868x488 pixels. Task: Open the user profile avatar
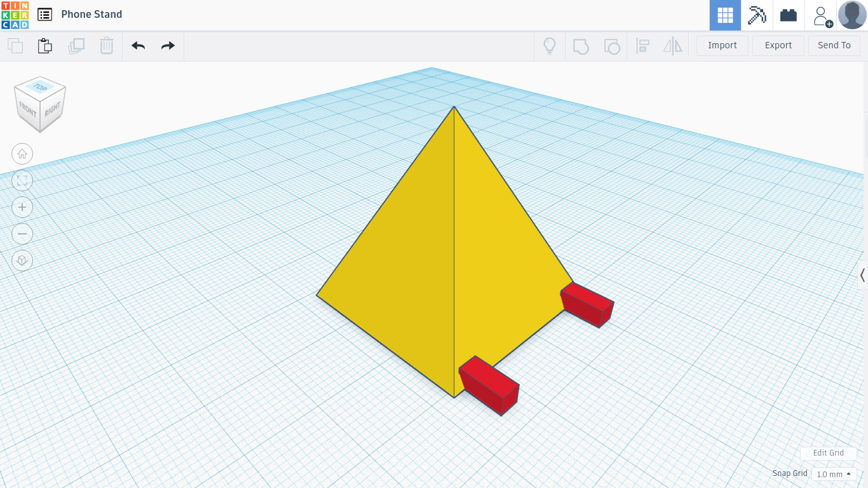click(x=852, y=15)
